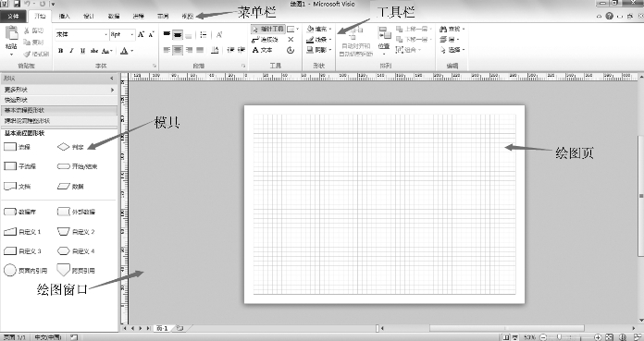Select the Connector (连接线) tool
Viewport: 644px width, 341px height.
click(266, 40)
